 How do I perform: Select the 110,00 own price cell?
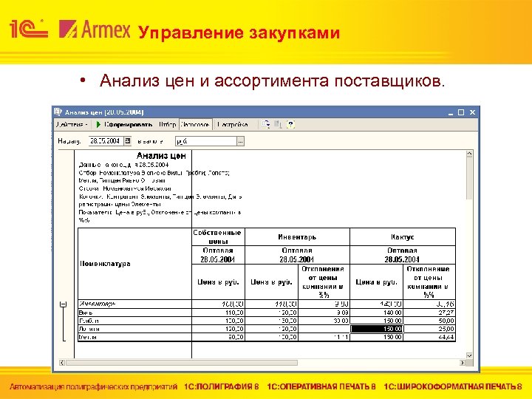[218, 313]
